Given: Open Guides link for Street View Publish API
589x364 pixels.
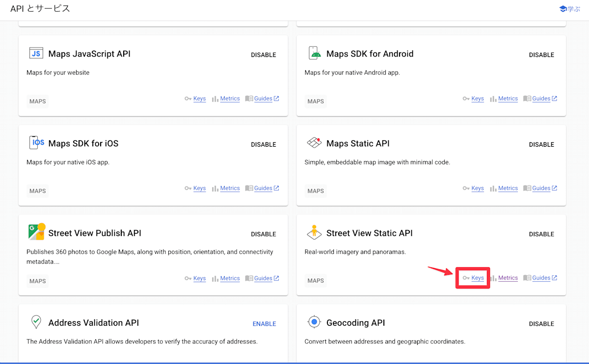Looking at the screenshot, I should [x=263, y=278].
